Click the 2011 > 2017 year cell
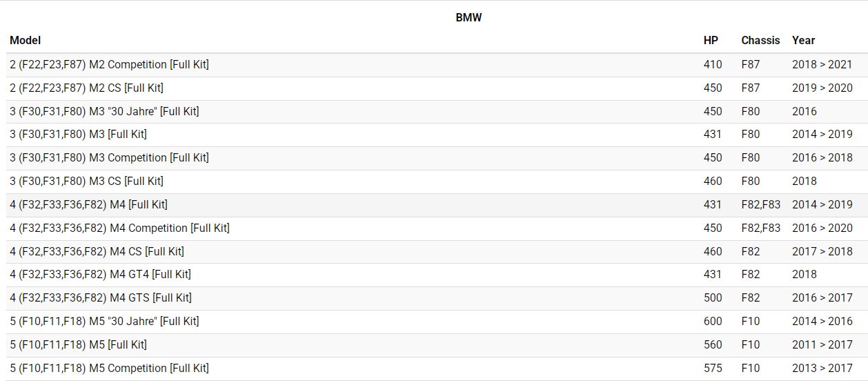This screenshot has width=868, height=381. [822, 345]
